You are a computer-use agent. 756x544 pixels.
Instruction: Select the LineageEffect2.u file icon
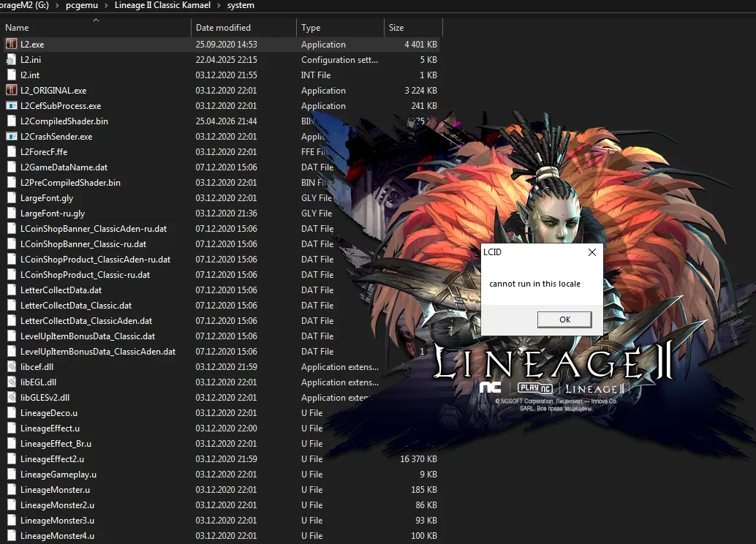pos(12,459)
